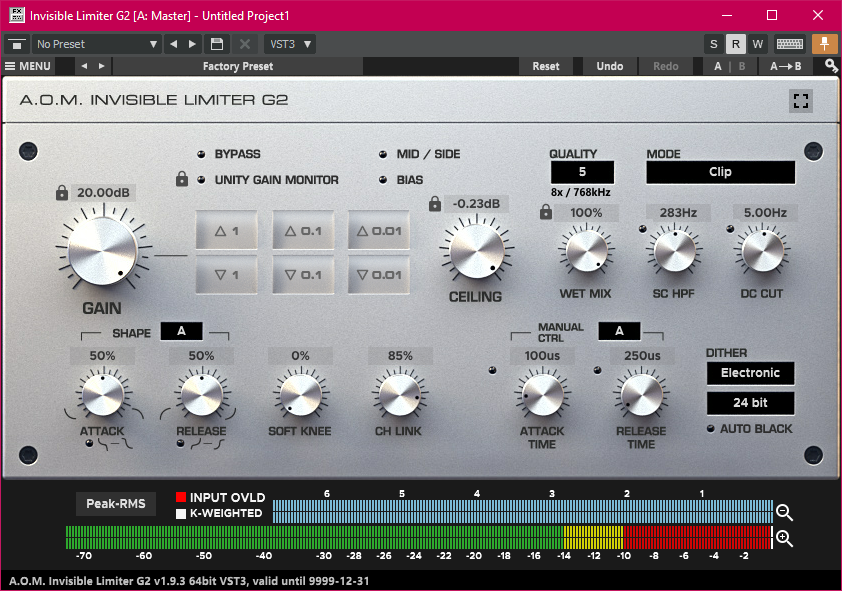Increase gain by 0.01 dB button
Viewport: 842px width, 591px height.
click(x=379, y=231)
